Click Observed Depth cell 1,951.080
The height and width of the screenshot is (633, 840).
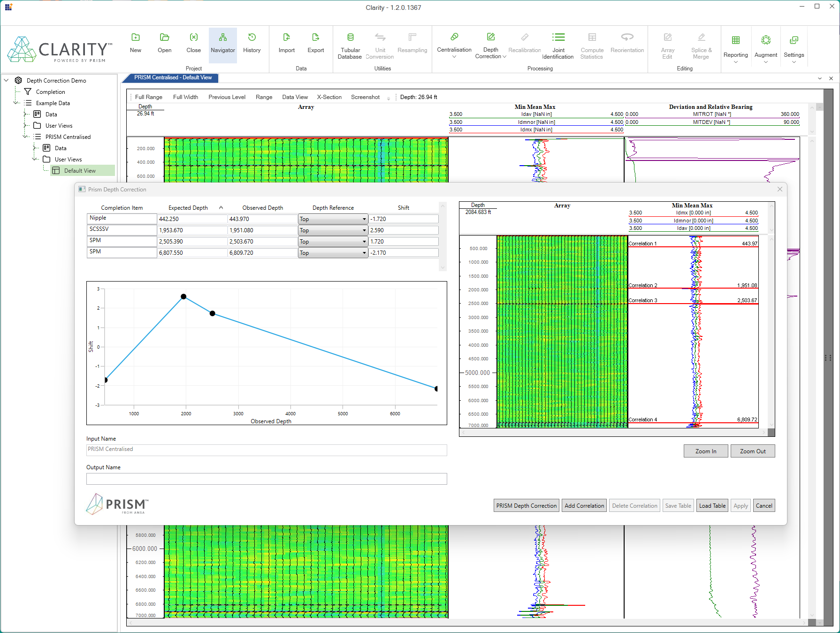[262, 230]
